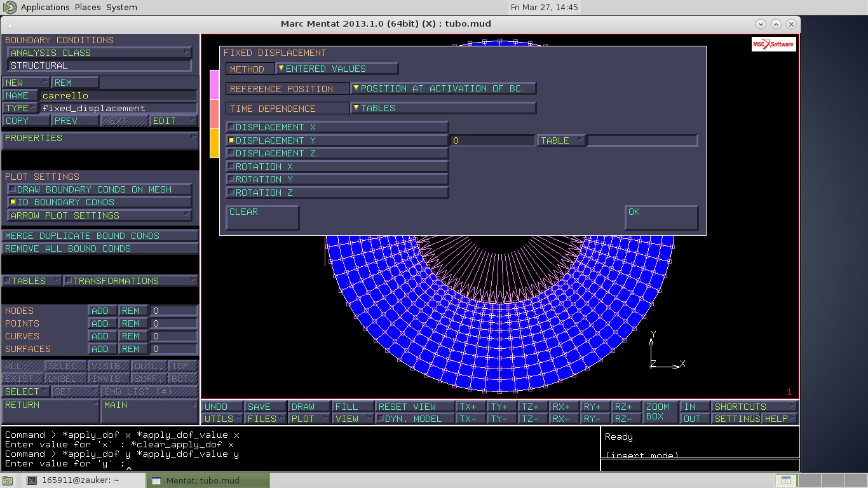Click the RY- rotate button
The height and width of the screenshot is (488, 868).
coord(595,419)
